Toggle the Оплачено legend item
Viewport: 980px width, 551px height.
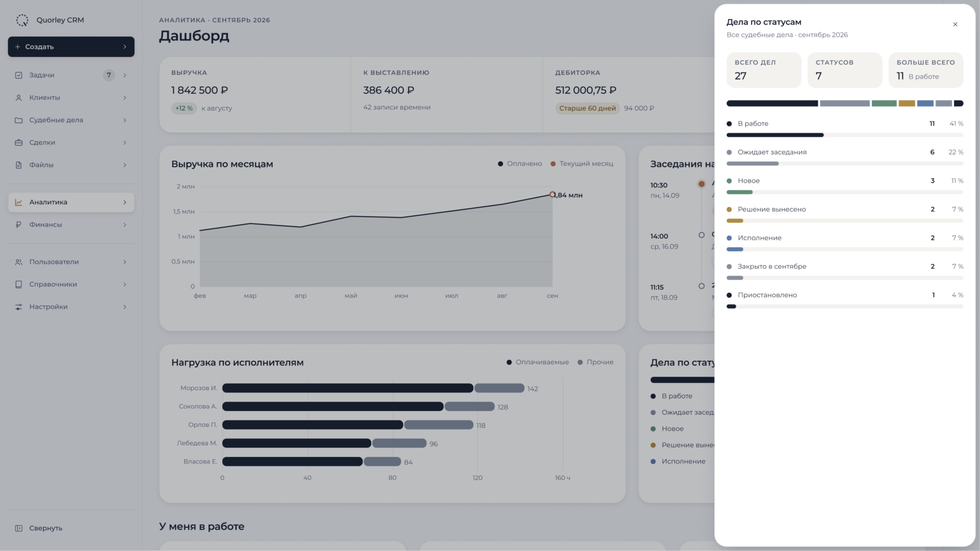[x=520, y=164]
